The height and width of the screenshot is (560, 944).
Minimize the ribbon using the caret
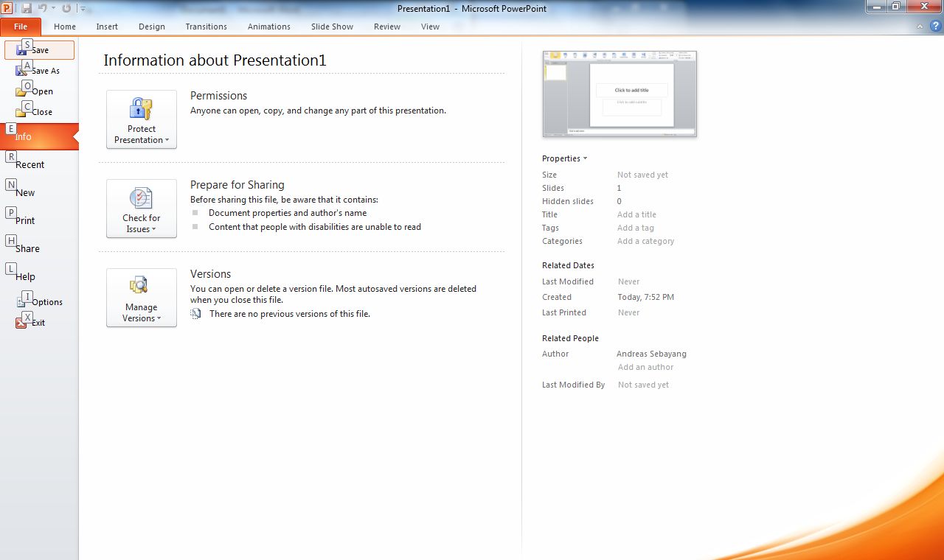[x=920, y=27]
